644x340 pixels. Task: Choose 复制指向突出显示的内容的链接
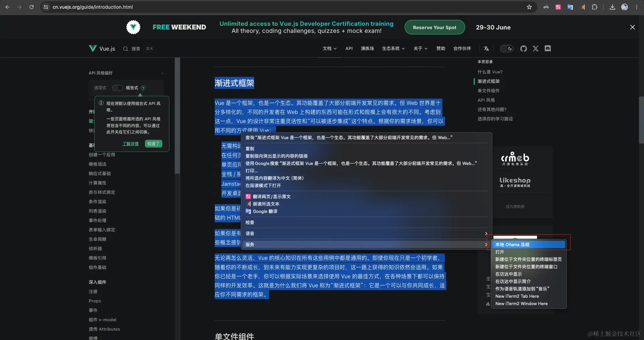(367, 156)
